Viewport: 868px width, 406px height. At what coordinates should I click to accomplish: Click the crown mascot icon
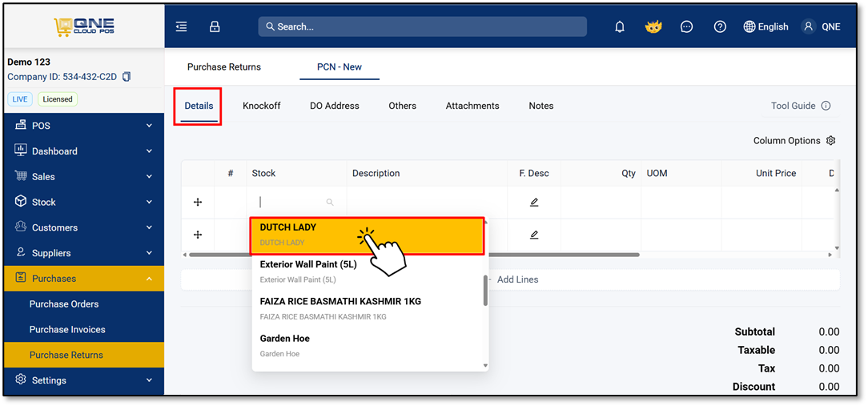(x=653, y=26)
